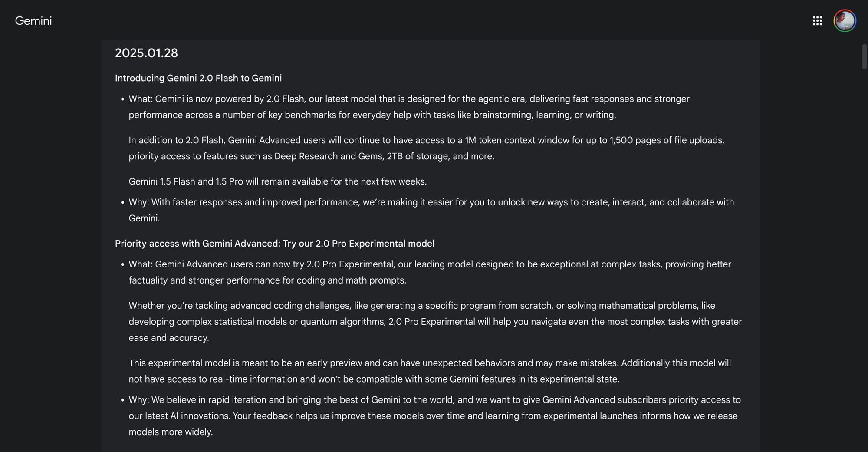Open account options via the avatar photo
868x452 pixels.
pos(845,20)
